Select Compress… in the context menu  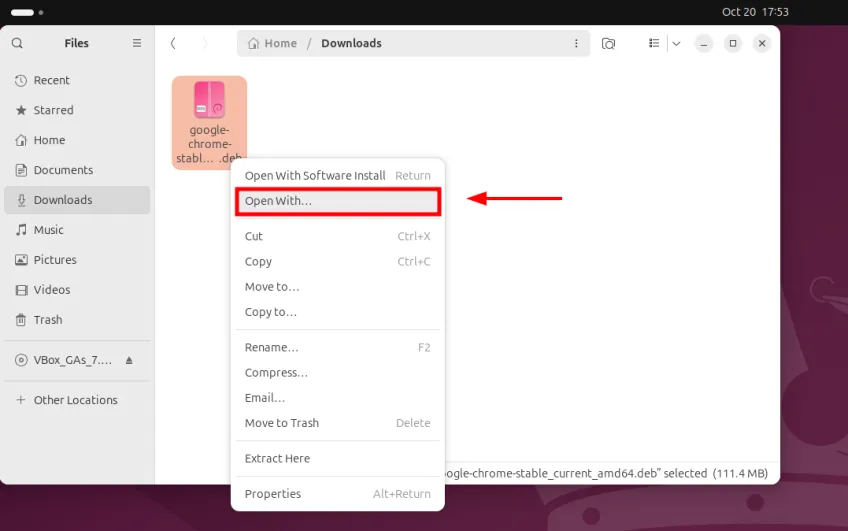[x=276, y=372]
